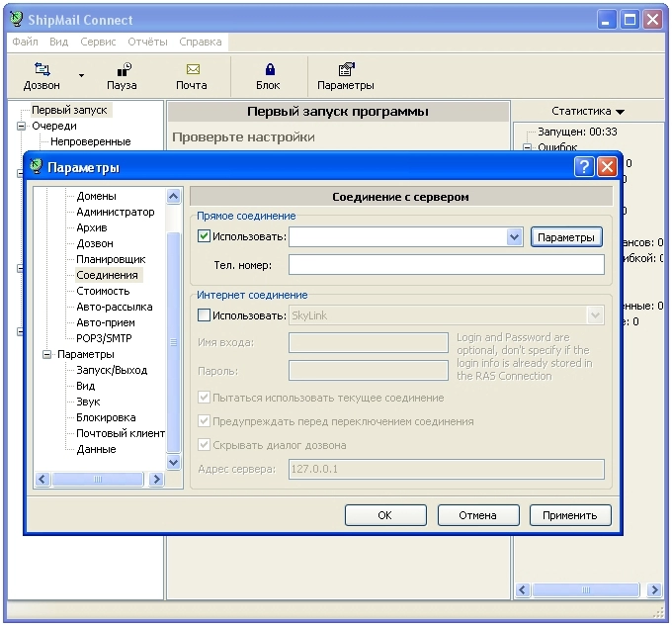Open the Файл menu
Screen dimensions: 672x627
25,42
